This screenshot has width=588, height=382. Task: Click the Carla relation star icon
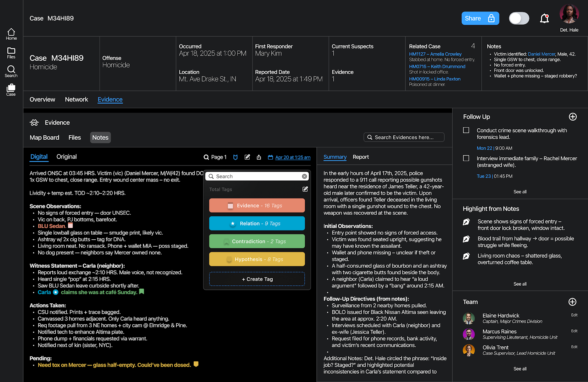tap(55, 292)
